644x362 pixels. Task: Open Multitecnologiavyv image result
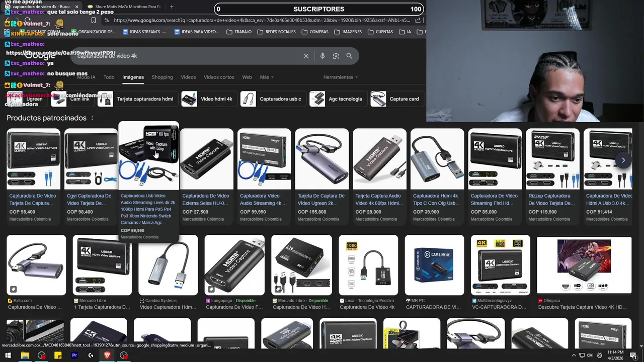[500, 272]
